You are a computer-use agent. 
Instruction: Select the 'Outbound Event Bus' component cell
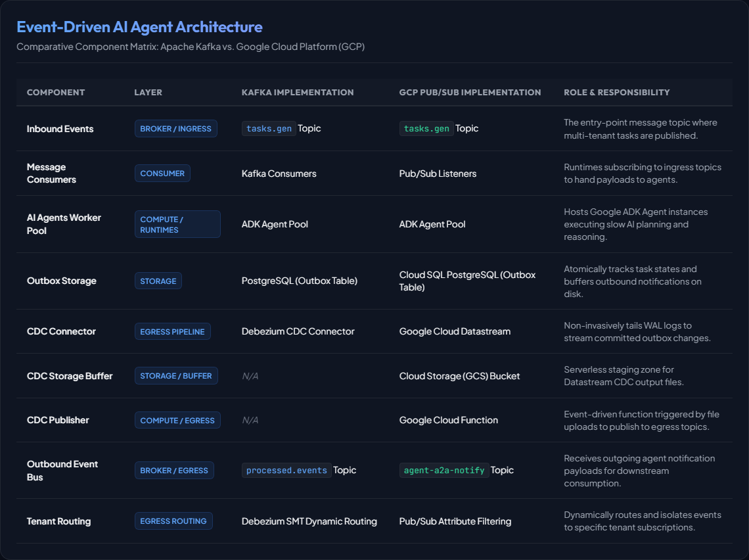point(62,471)
